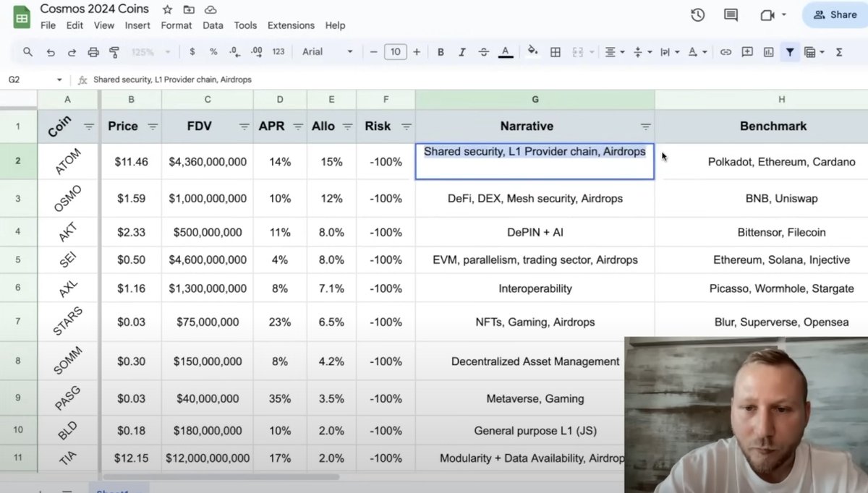Open the comments history icon

pos(731,14)
